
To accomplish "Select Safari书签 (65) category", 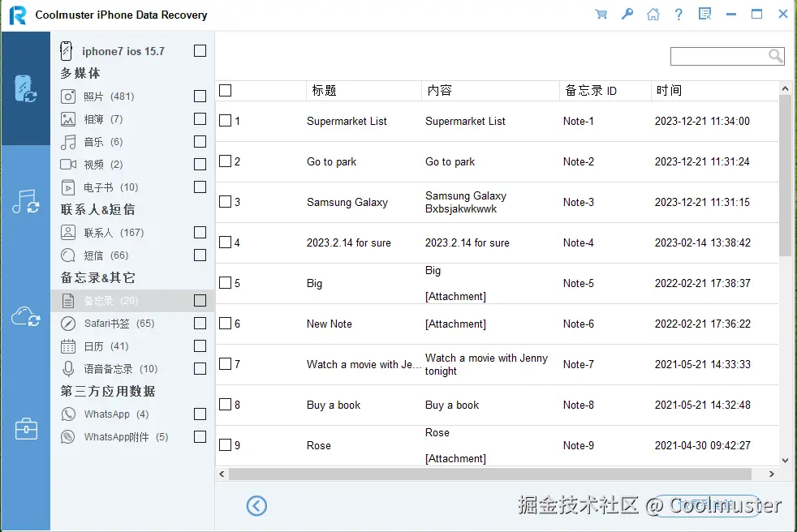I will pyautogui.click(x=132, y=324).
